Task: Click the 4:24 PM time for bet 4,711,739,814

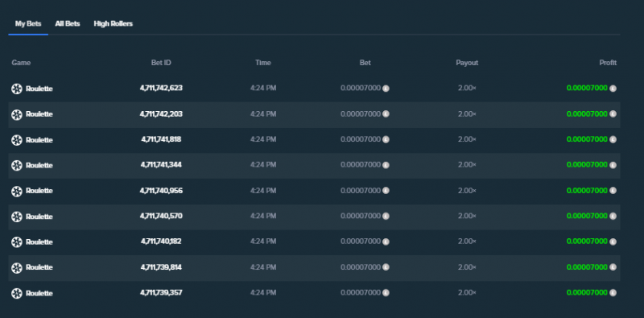Action: [263, 267]
